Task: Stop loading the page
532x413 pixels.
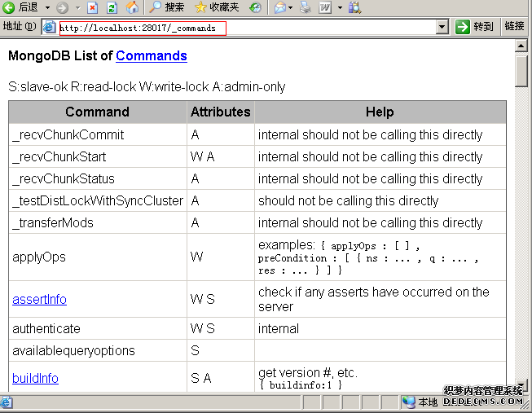Action: tap(93, 7)
